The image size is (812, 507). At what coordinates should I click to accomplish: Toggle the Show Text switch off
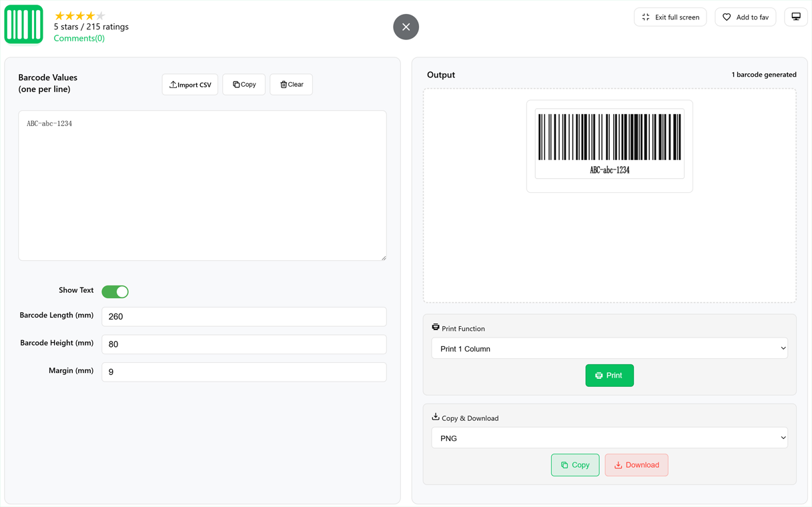point(115,292)
